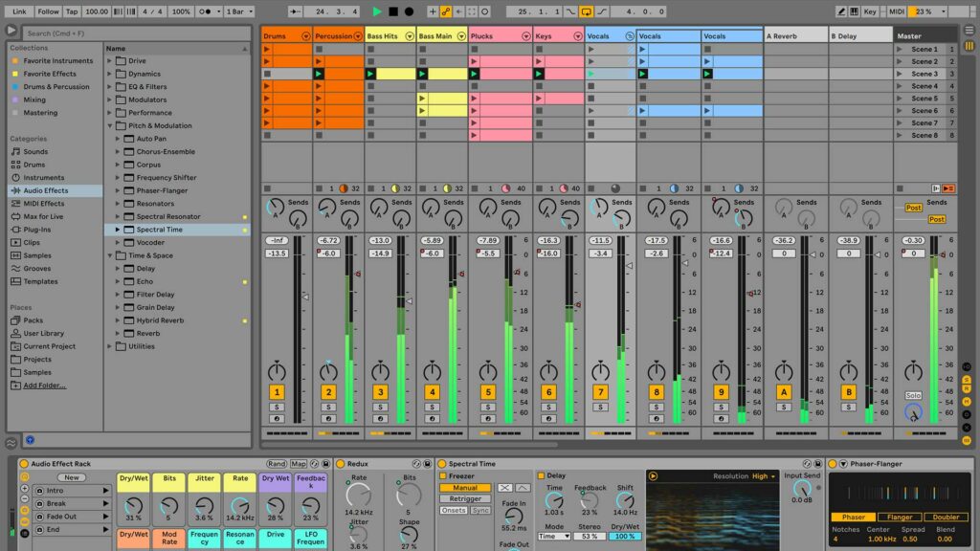Click the Link button
Image resolution: width=980 pixels, height=551 pixels.
click(x=19, y=11)
